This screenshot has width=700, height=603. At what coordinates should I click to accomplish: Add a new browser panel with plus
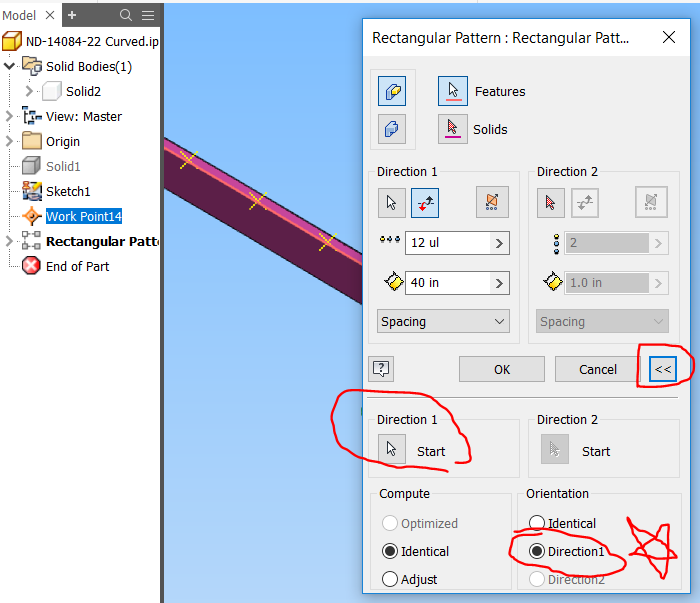72,15
